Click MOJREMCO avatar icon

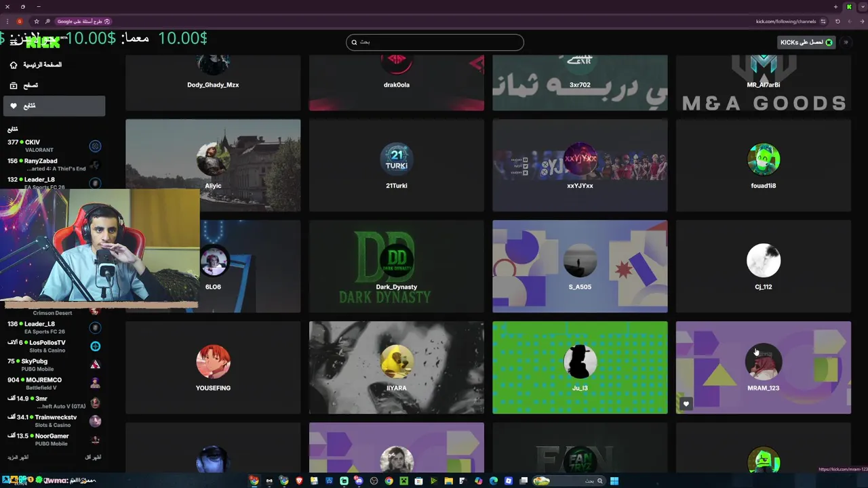coord(95,384)
